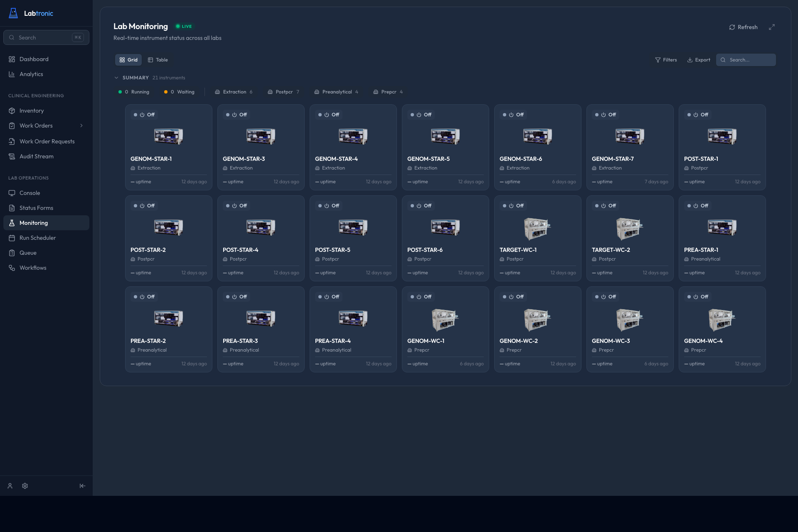Select the Queue icon in the sidebar
The image size is (798, 532).
point(12,253)
